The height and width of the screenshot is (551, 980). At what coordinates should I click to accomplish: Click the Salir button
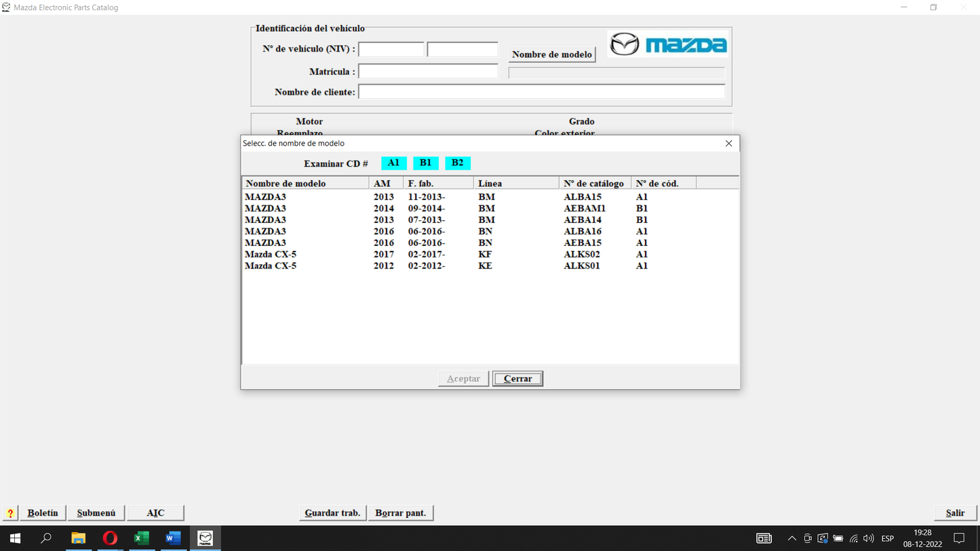click(x=955, y=513)
